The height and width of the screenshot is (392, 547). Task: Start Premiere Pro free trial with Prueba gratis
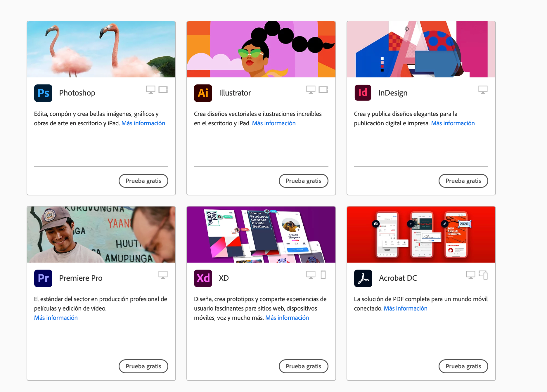pyautogui.click(x=143, y=366)
